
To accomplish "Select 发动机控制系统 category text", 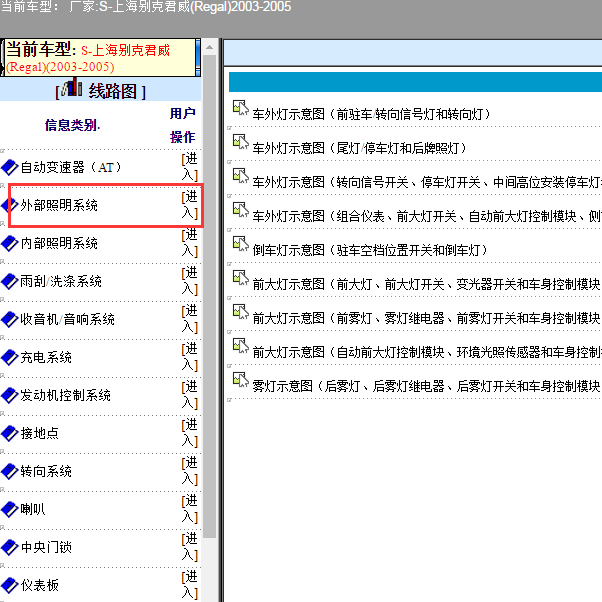I will [x=66, y=395].
